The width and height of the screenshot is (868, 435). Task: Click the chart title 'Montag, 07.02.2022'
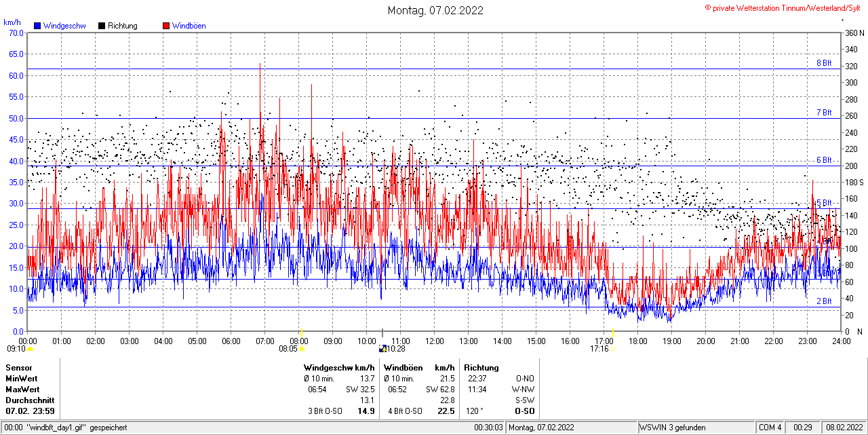coord(435,10)
